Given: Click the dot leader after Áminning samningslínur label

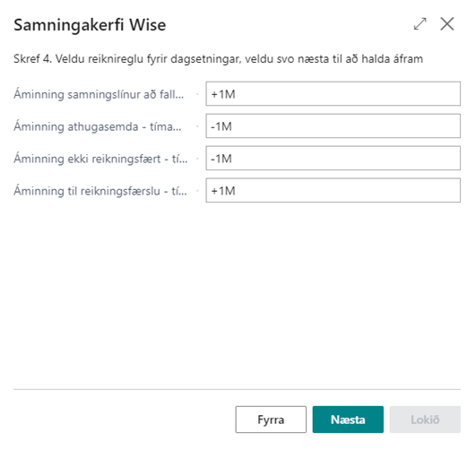Looking at the screenshot, I should coord(197,94).
